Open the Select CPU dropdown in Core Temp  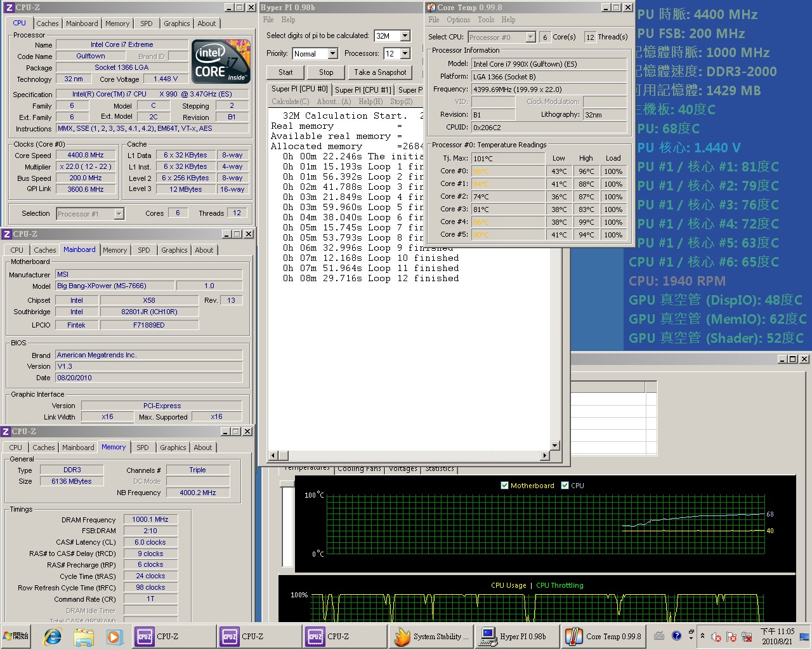click(530, 37)
